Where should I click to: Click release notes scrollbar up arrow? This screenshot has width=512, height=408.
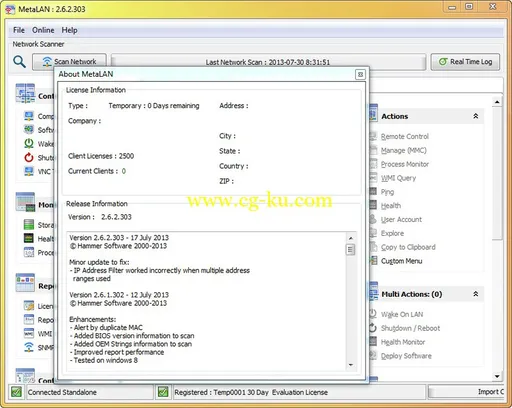point(351,238)
